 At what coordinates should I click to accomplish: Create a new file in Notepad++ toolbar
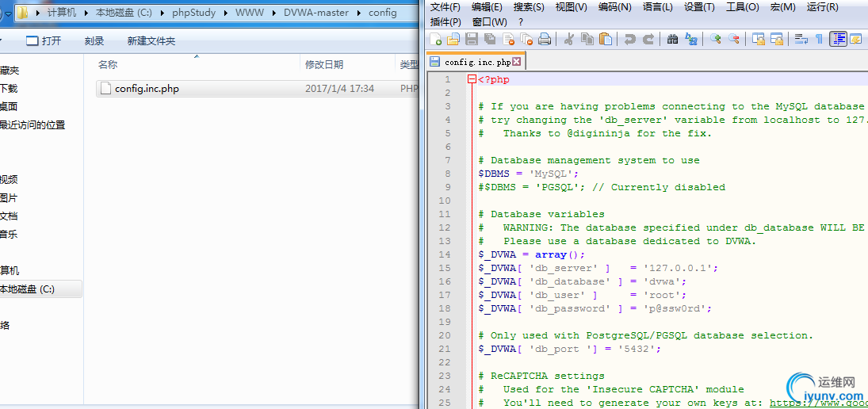point(436,39)
